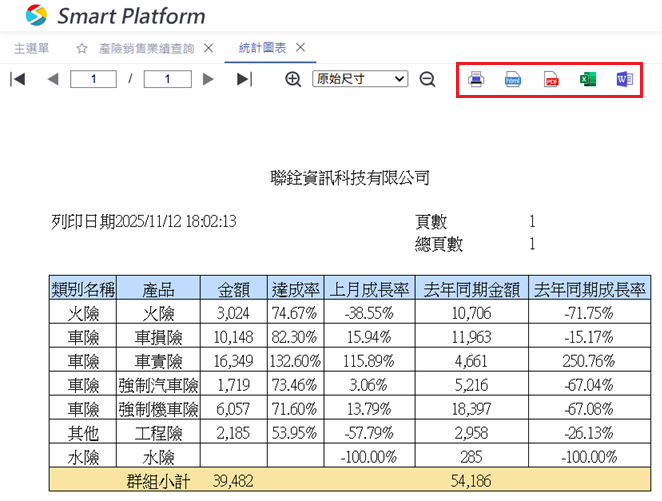Image resolution: width=662 pixels, height=501 pixels.
Task: Click the print report icon
Action: 477,80
